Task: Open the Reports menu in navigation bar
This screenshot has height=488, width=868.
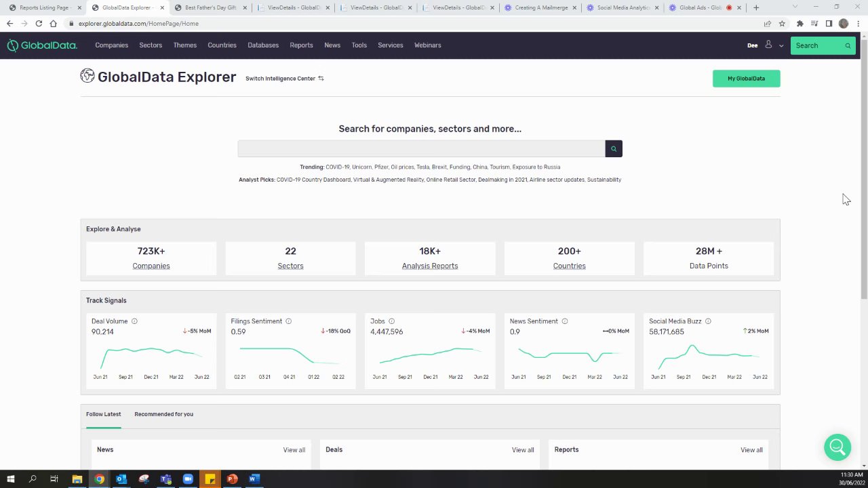Action: (301, 45)
